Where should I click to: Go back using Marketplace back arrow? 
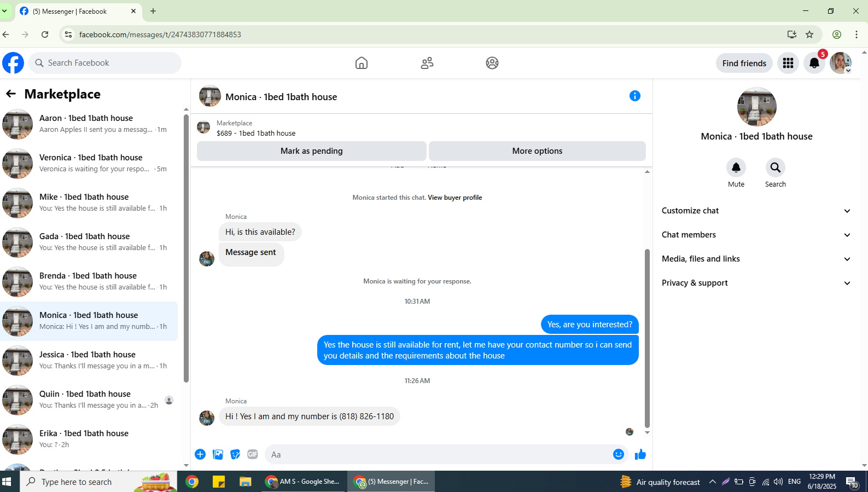pyautogui.click(x=11, y=94)
